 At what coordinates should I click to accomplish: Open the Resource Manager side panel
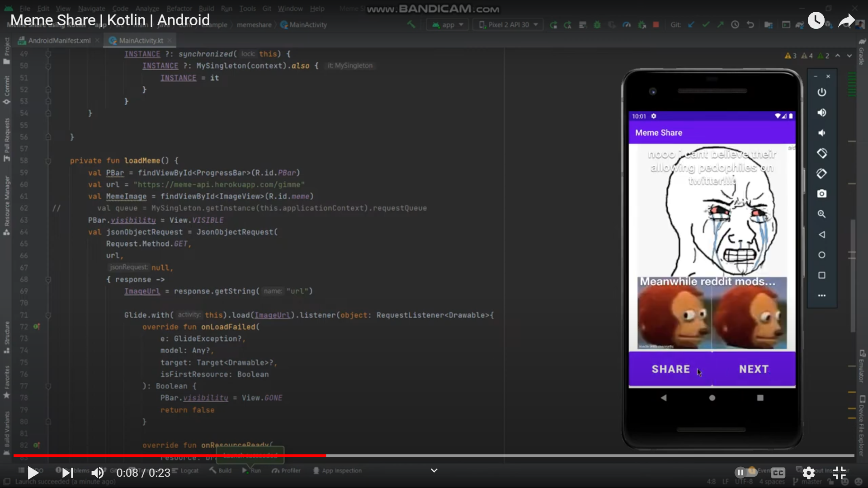coord(7,205)
